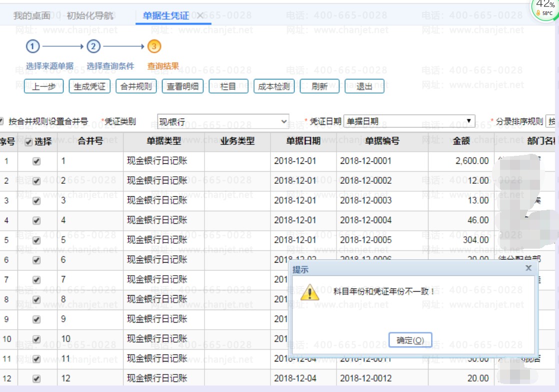Sort by the 单据类型 column header
Image resolution: width=559 pixels, height=392 pixels.
tap(164, 141)
